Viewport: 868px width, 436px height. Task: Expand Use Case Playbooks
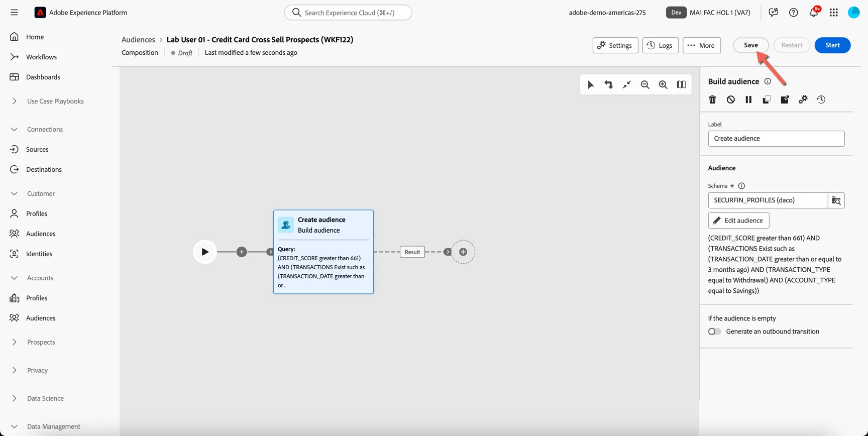(14, 101)
